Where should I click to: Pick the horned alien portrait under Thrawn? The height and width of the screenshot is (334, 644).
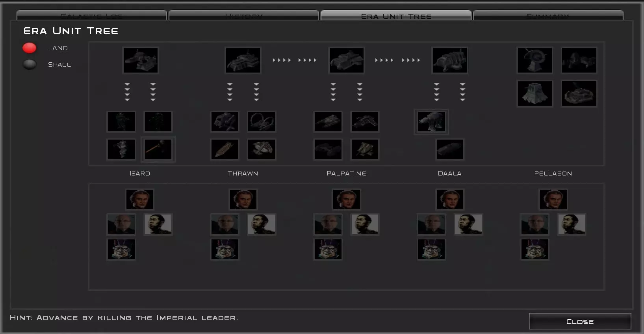point(225,249)
